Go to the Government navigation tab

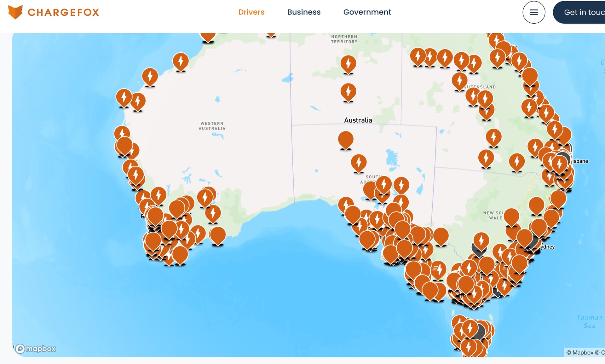click(x=367, y=12)
